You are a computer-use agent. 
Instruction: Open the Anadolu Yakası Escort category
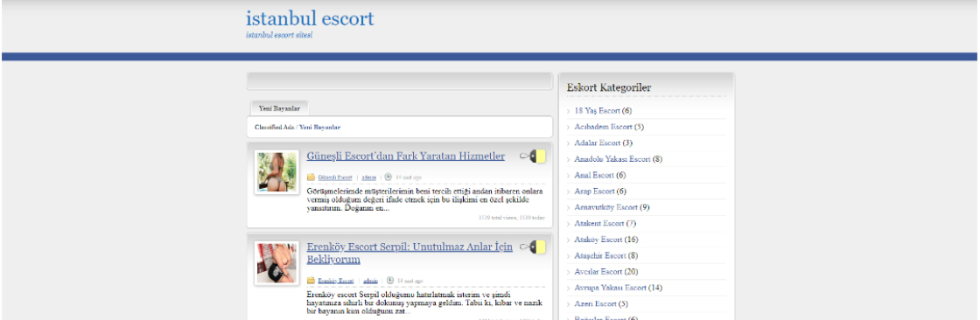pos(612,159)
